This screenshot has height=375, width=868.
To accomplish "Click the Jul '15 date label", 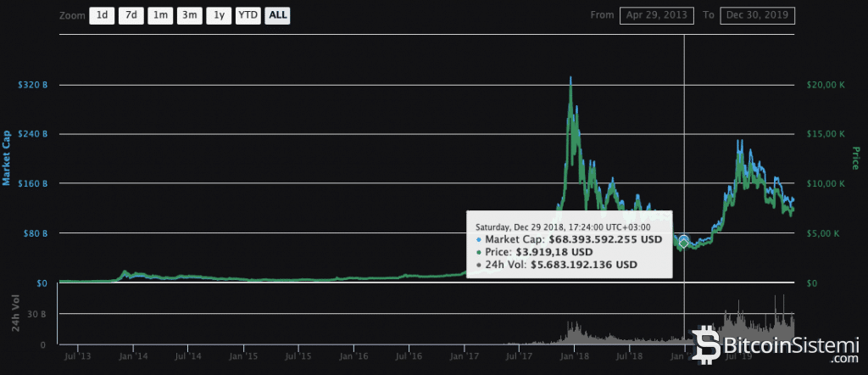I will [x=298, y=357].
